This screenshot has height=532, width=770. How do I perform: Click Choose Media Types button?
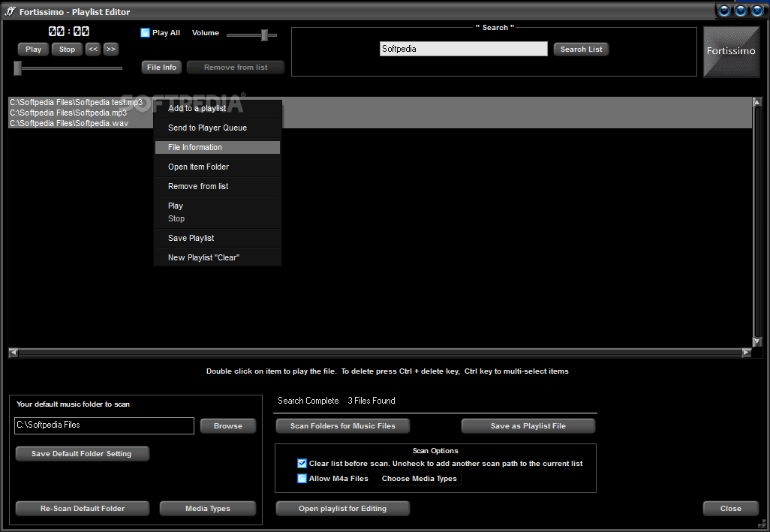tap(420, 479)
